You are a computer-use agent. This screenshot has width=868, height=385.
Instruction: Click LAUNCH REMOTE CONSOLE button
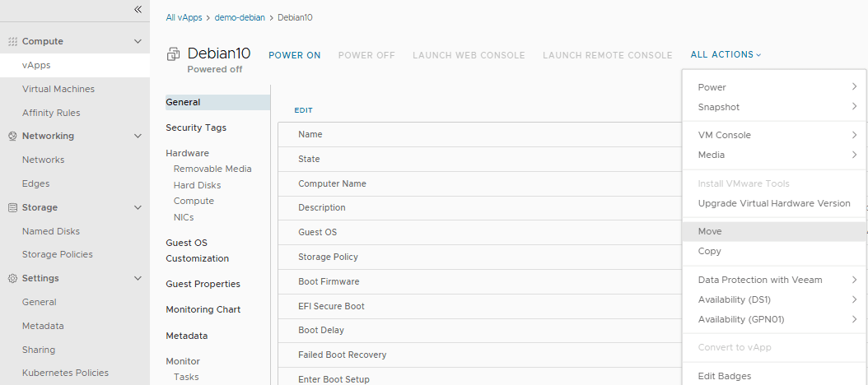[x=607, y=55]
